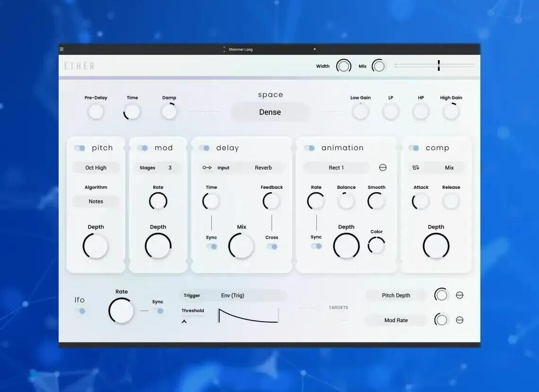Click the comp routing icon beside Mix
The image size is (539, 392).
pyautogui.click(x=416, y=168)
